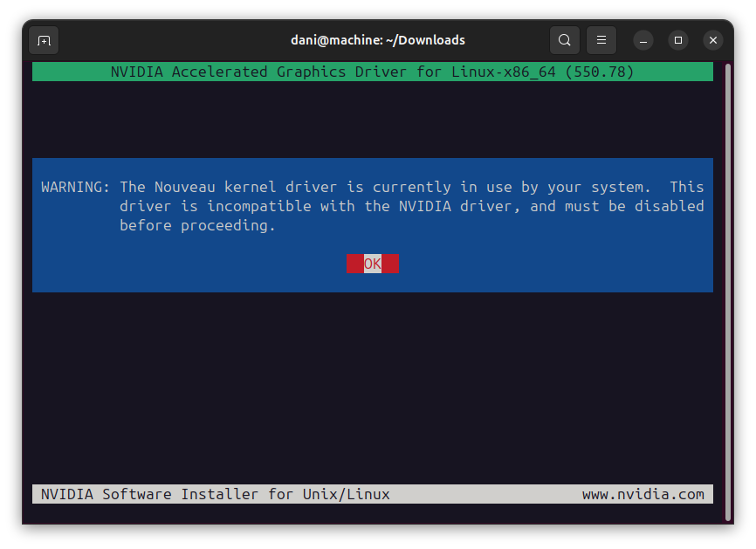Click the www.nvidia.com text in footer
The image size is (756, 549).
pyautogui.click(x=643, y=494)
